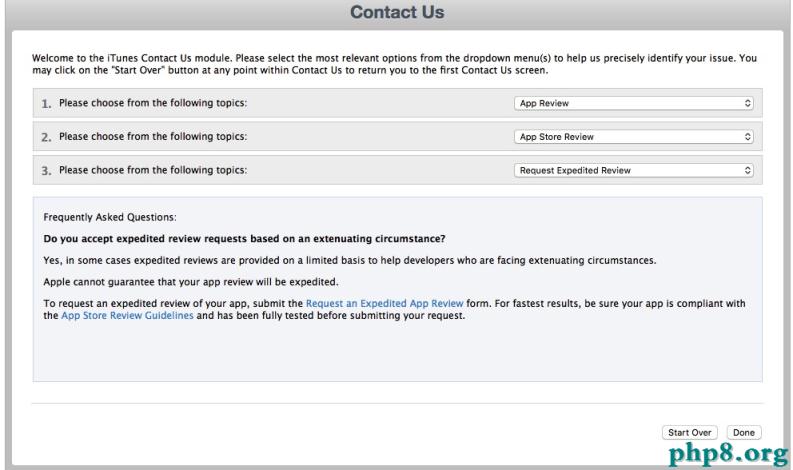This screenshot has height=470, width=793.
Task: Click the "Yes, in some cases" answer text
Action: [349, 260]
